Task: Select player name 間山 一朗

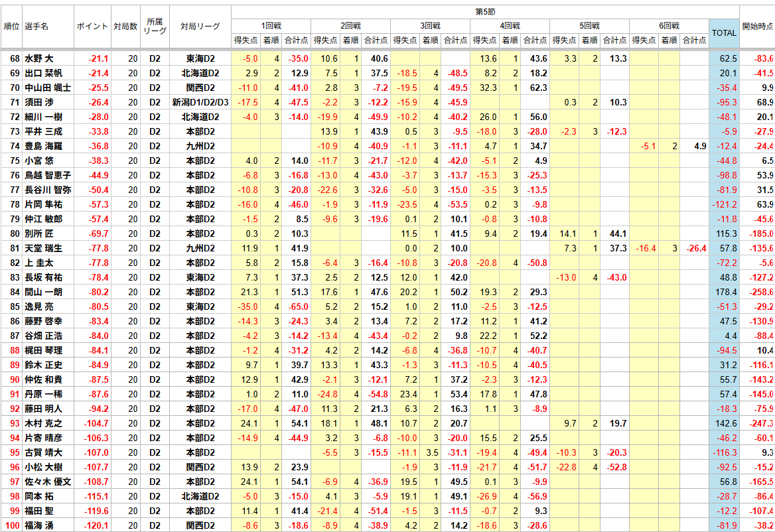Action: [x=44, y=292]
